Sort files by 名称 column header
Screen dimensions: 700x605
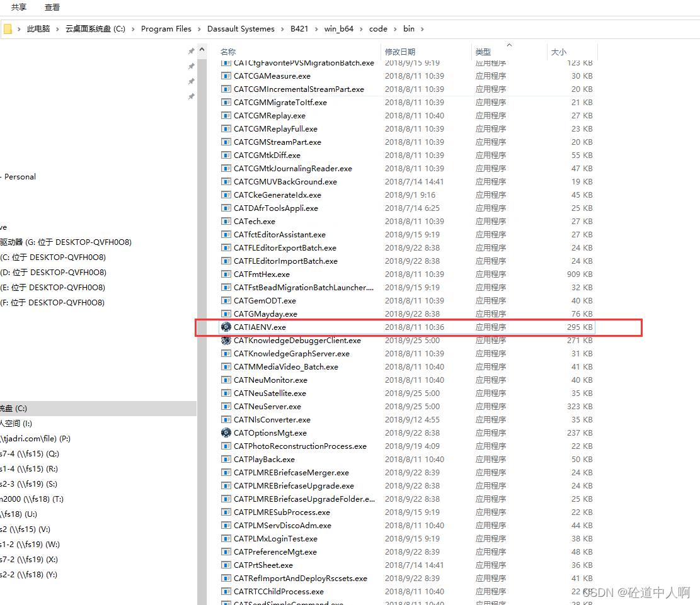[x=228, y=52]
